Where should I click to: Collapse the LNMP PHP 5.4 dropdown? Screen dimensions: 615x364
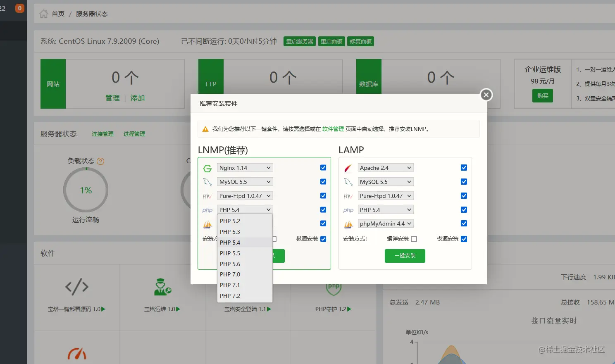tap(245, 210)
